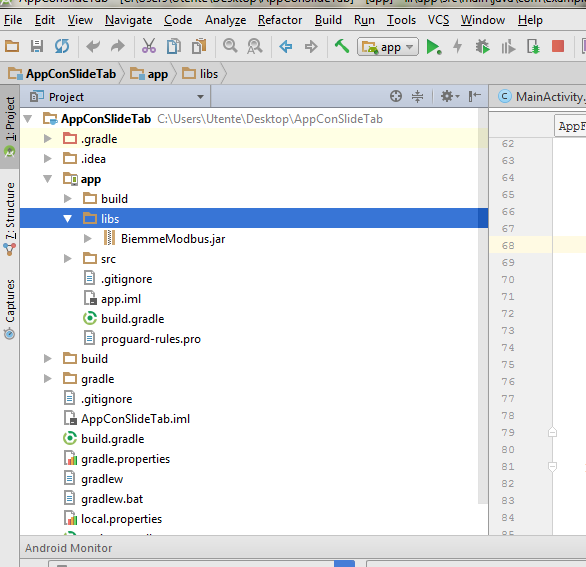Click the Find magnifier icon
This screenshot has height=567, width=586.
click(x=230, y=47)
